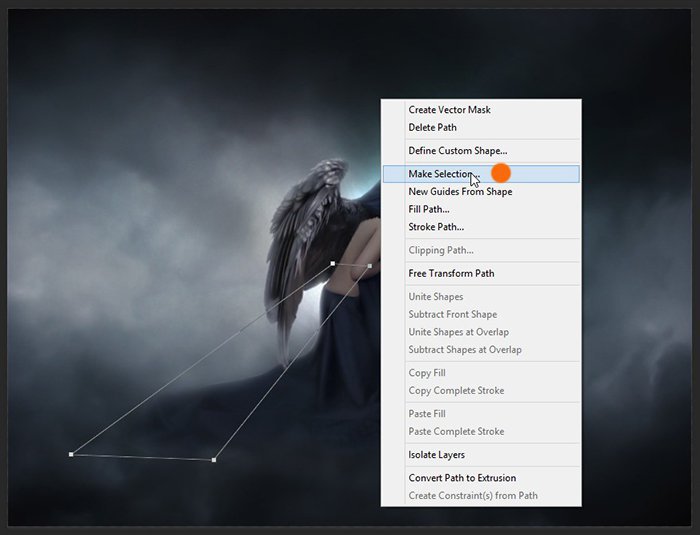
Task: Click Subtract Front Shape entry
Action: point(453,314)
